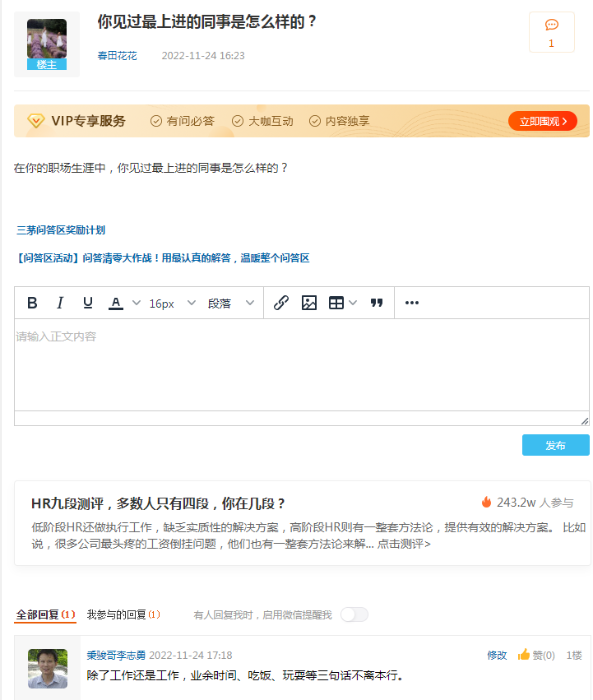593x700 pixels.
Task: Click the 请输入正文内容 text area
Action: point(302,364)
